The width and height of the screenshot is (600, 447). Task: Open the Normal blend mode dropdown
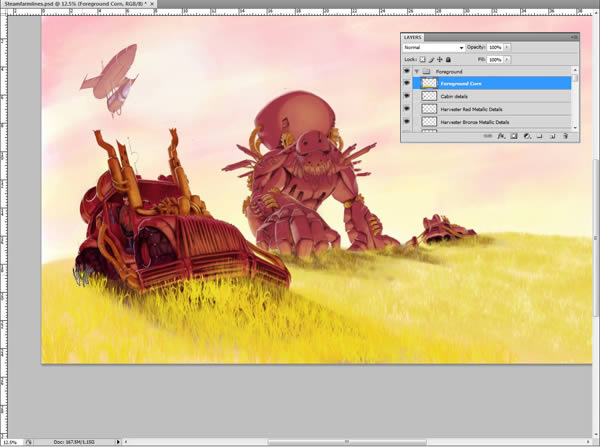[x=434, y=47]
